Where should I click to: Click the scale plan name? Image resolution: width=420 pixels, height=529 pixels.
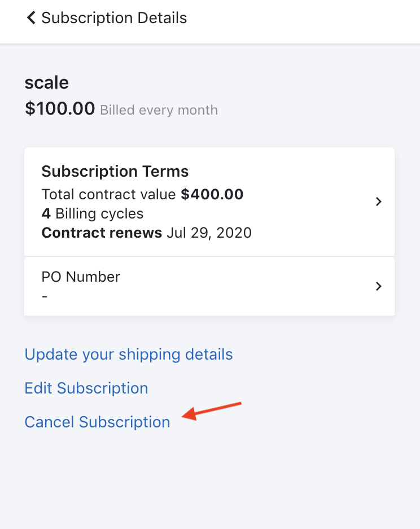click(47, 83)
